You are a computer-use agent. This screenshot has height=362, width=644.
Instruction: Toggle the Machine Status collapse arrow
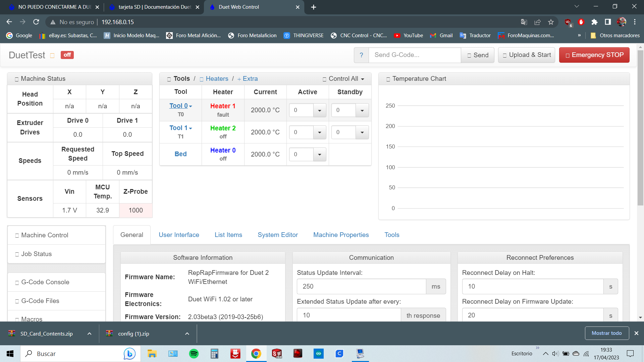coord(16,78)
